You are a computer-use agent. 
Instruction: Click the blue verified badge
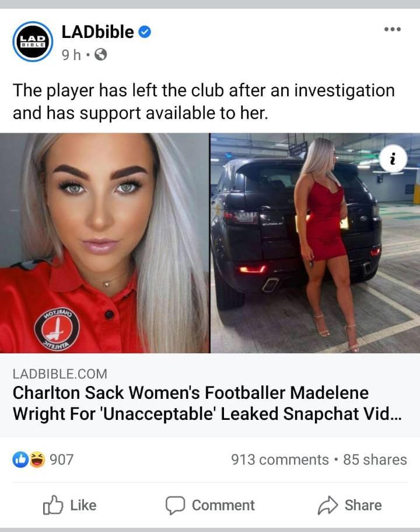[x=145, y=32]
